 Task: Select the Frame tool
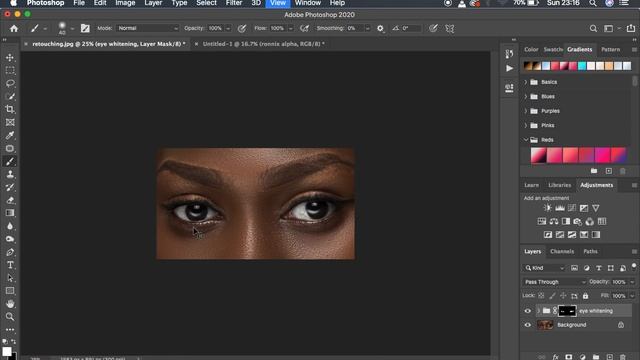(10, 122)
